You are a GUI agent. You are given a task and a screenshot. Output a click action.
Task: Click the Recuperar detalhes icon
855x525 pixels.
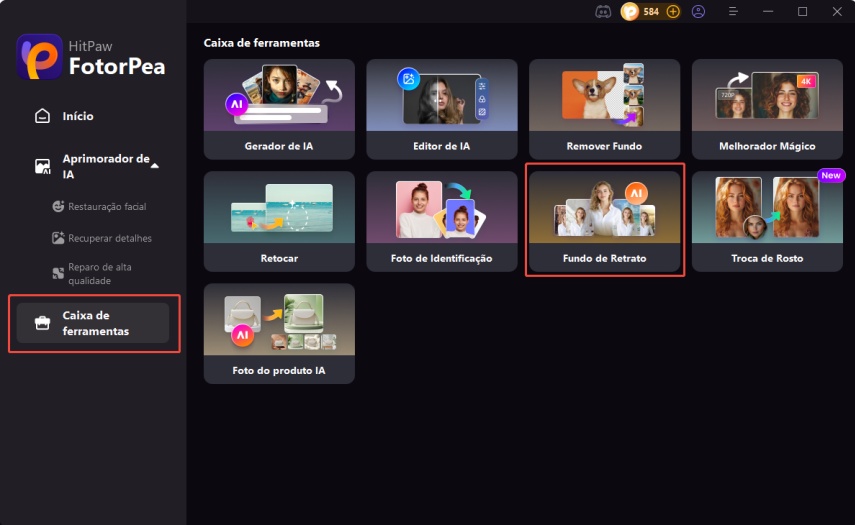click(58, 238)
